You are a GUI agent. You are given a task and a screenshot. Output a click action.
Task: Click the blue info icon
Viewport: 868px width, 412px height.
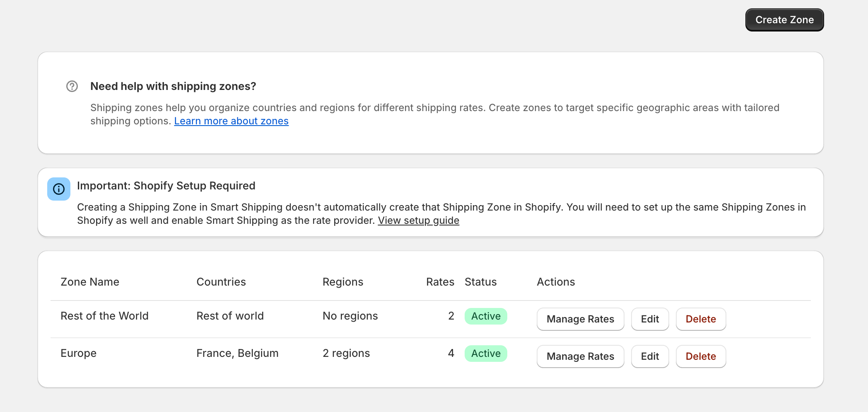point(59,189)
